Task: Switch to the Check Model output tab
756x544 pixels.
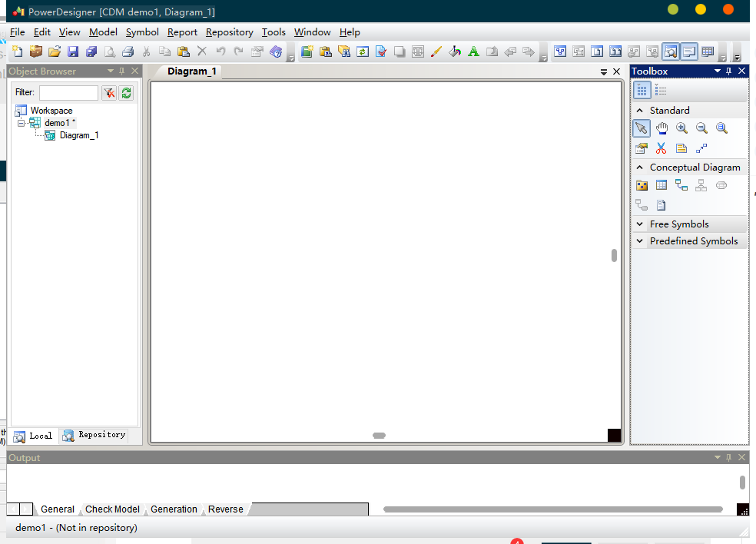Action: point(112,509)
